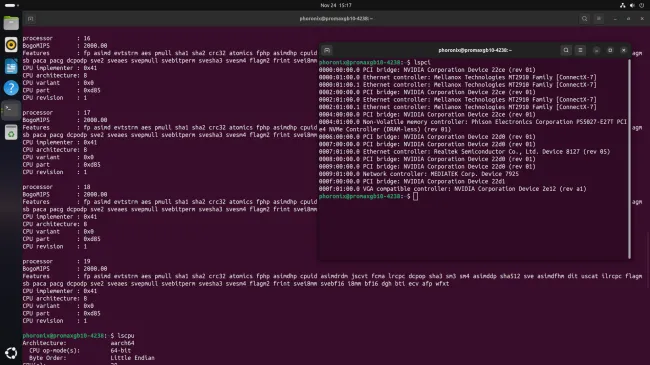Click the 'lscpu' command in background terminal

(126, 336)
